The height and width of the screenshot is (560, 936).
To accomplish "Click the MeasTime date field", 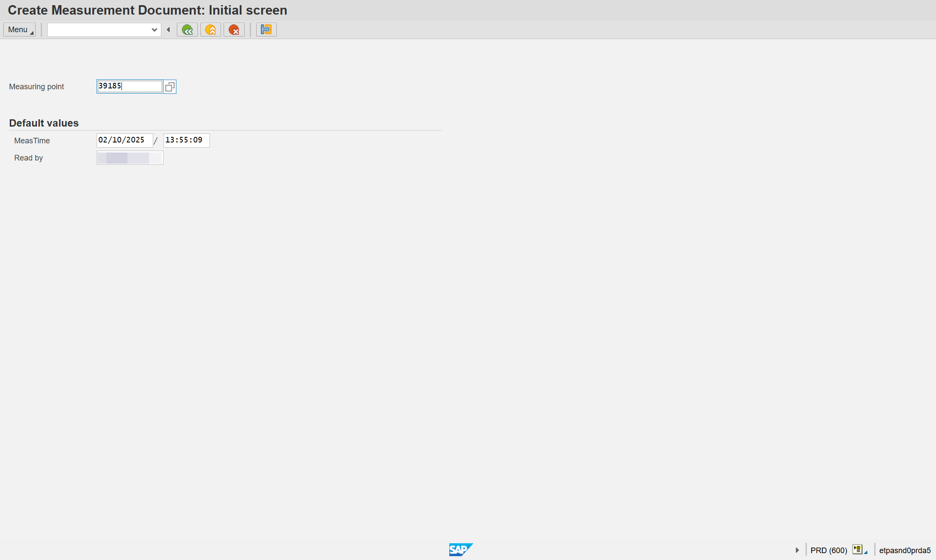I will click(124, 140).
